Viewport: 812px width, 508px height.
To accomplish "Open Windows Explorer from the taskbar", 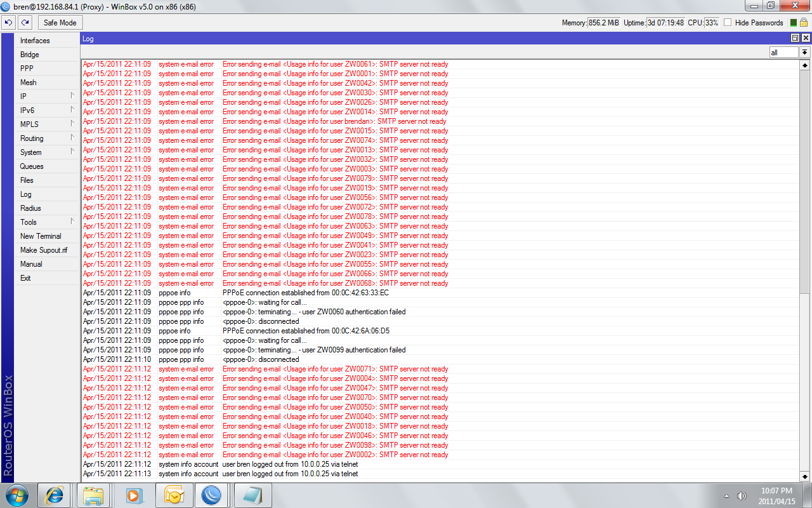I will click(93, 495).
